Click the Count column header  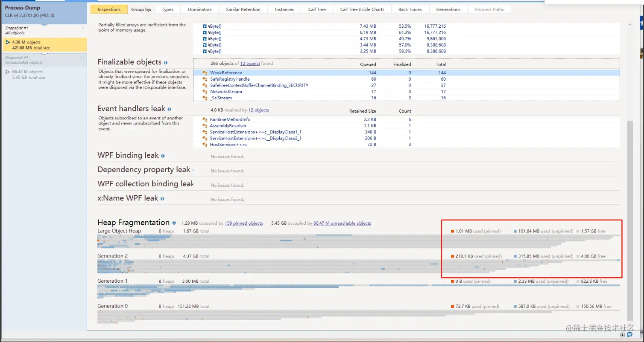coord(405,111)
